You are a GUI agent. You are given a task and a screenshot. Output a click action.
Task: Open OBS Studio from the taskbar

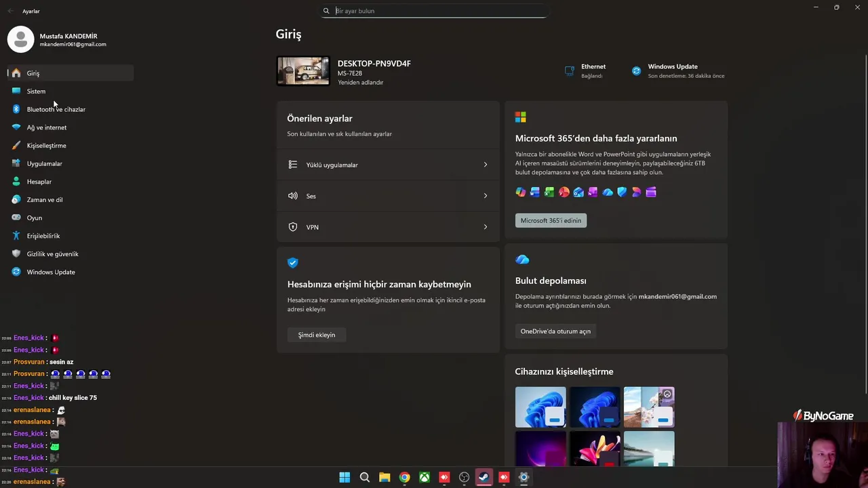coord(464,477)
